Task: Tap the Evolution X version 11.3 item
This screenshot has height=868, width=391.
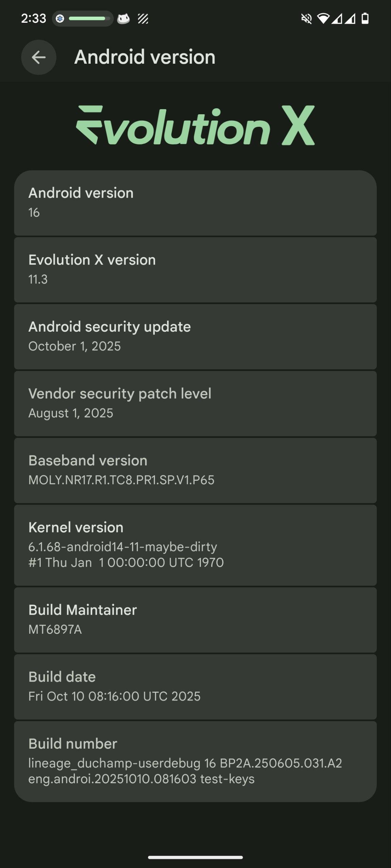Action: tap(195, 270)
